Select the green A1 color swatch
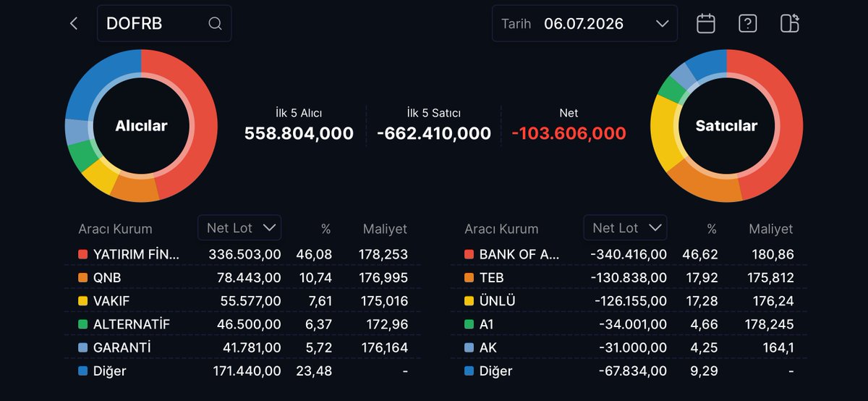Image resolution: width=868 pixels, height=401 pixels. [x=469, y=324]
